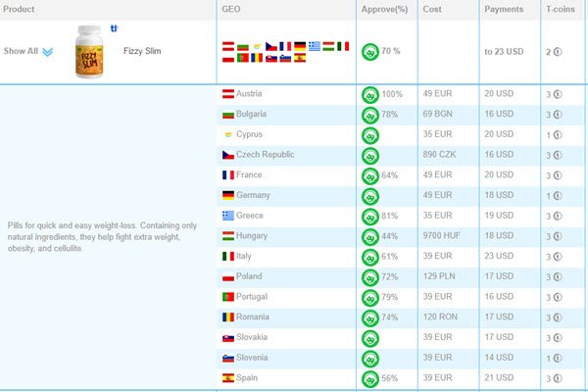
Task: Click the 100% approve value for Austria
Action: [x=392, y=94]
